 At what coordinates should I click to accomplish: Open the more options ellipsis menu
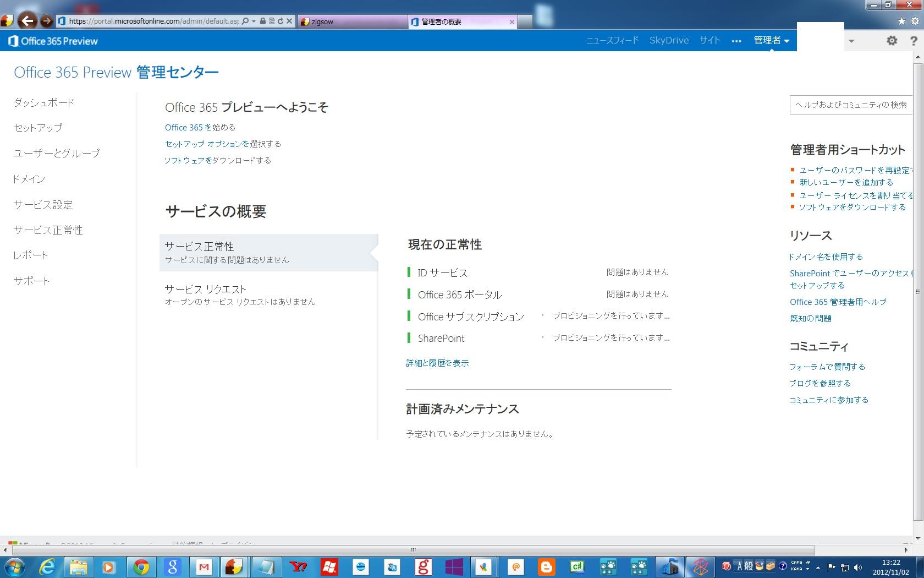736,41
